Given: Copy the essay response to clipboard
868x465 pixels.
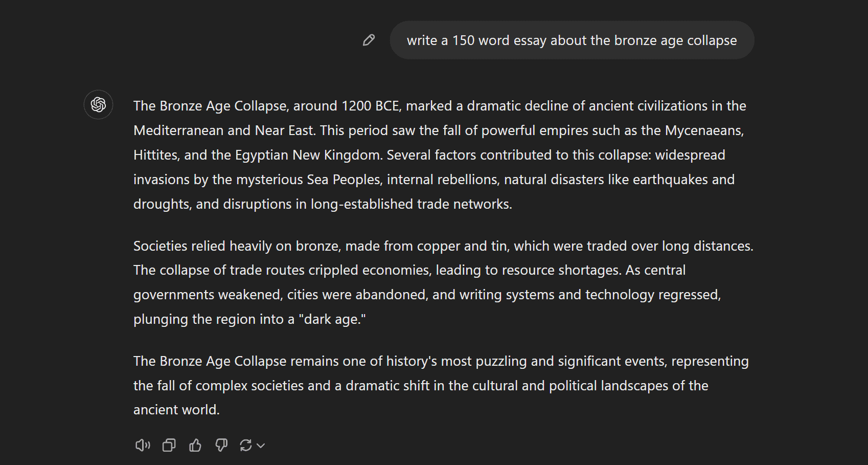Looking at the screenshot, I should (169, 446).
